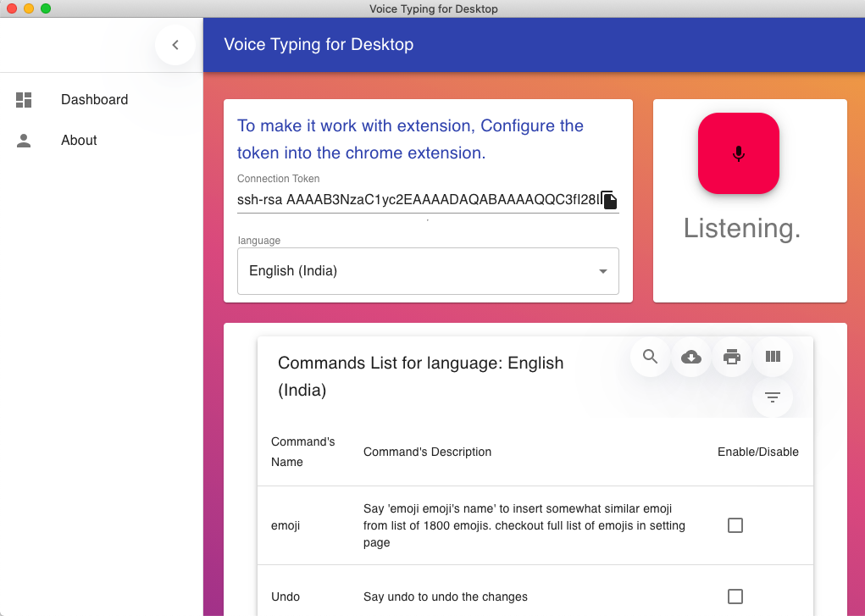Click the 'emoji' command name cell
Screen dimensions: 865x616
tap(286, 525)
